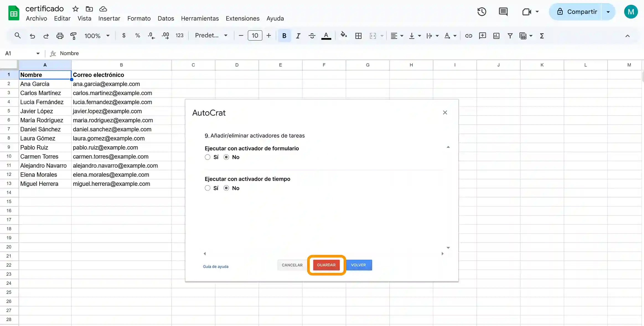644x326 pixels.
Task: Select Sí for time trigger
Action: point(208,188)
